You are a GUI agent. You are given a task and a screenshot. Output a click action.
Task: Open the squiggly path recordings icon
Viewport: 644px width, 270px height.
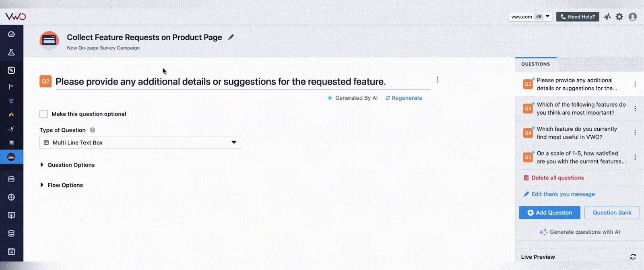click(11, 129)
